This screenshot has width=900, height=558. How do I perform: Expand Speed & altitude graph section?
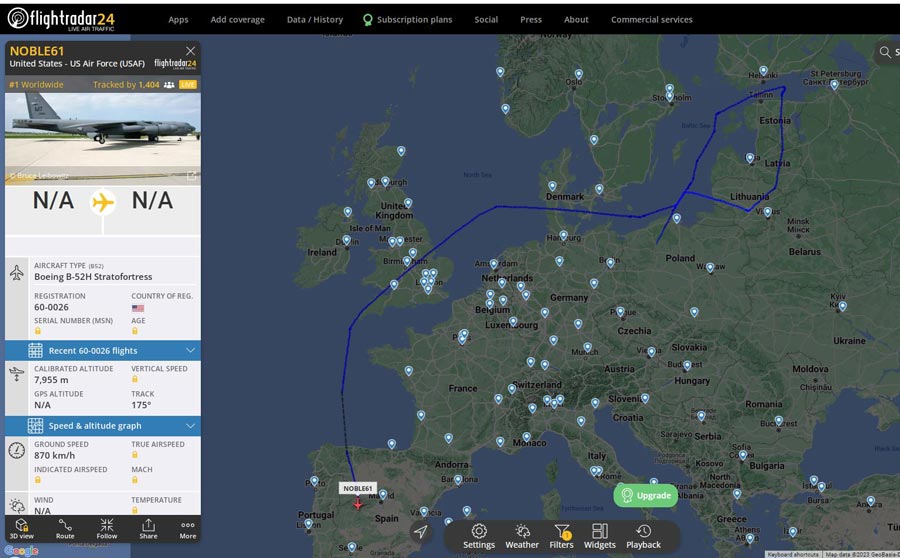click(x=103, y=425)
